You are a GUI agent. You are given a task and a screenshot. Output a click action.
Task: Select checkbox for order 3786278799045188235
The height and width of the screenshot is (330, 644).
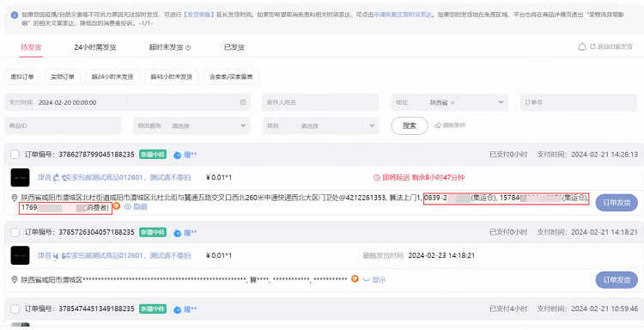tap(15, 155)
